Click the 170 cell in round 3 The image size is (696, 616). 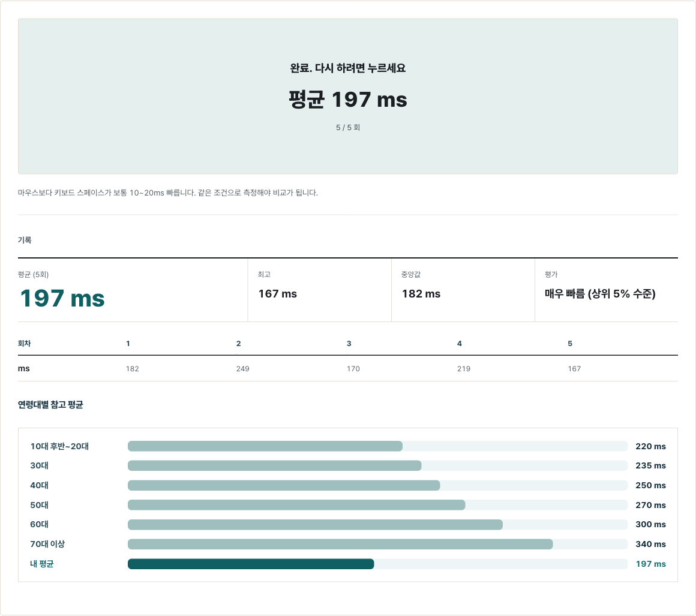(353, 369)
